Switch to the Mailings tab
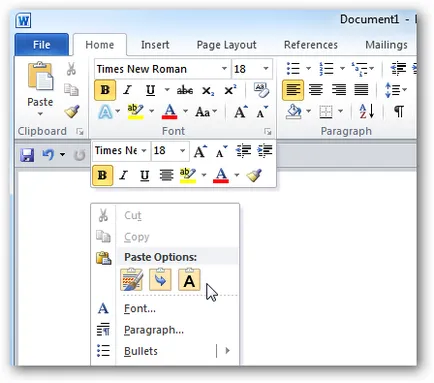Viewport: 434px width, 383px height. 386,45
